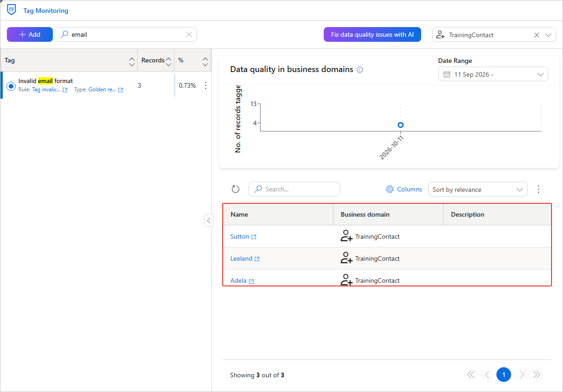
Task: Click the data point on the chart
Action: pyautogui.click(x=401, y=125)
